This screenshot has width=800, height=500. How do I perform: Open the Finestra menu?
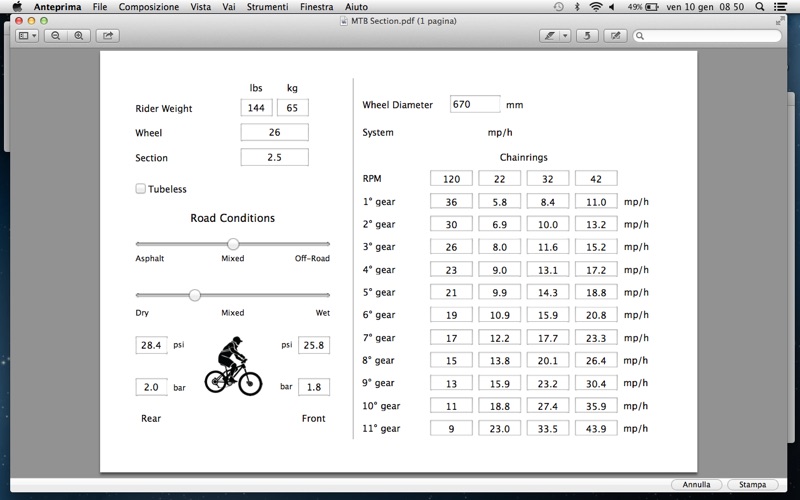point(316,7)
